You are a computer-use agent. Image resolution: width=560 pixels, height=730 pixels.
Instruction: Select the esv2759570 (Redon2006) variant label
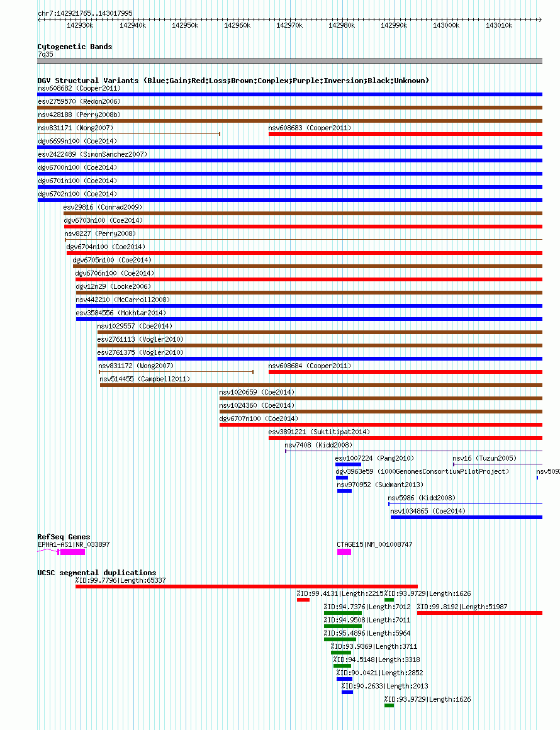(79, 101)
